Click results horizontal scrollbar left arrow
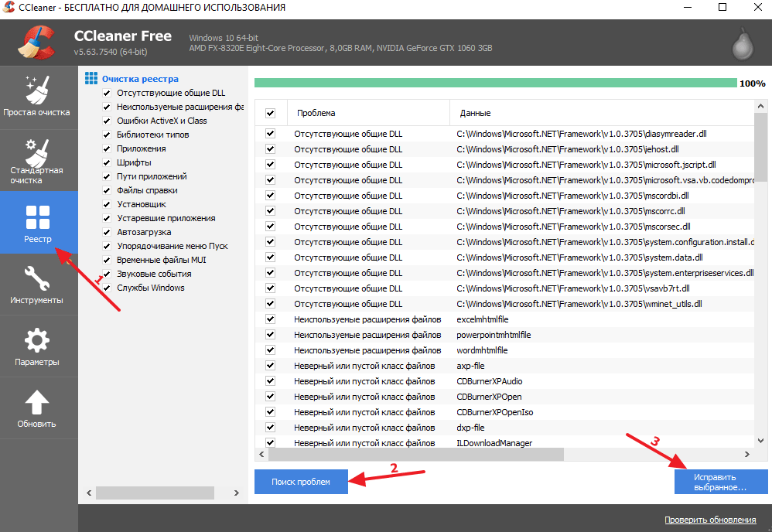Viewport: 772px width, 532px height. tap(261, 454)
